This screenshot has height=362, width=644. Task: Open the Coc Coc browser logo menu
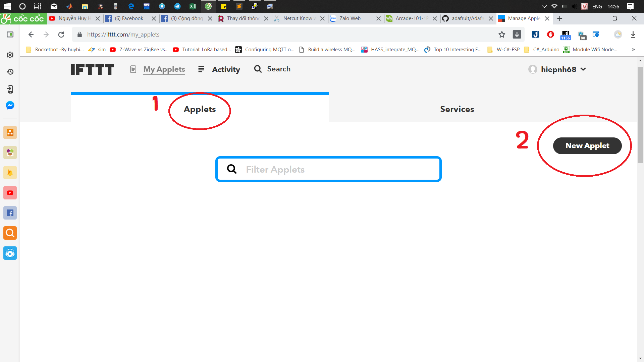coord(23,18)
